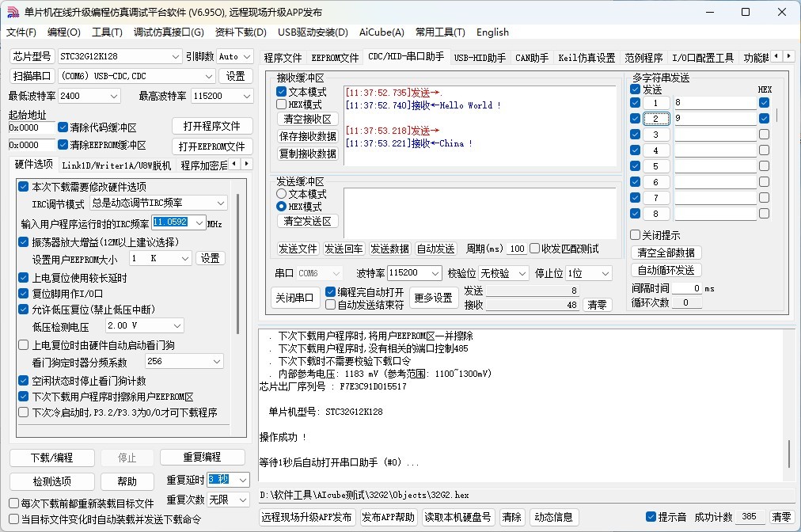The height and width of the screenshot is (532, 801).
Task: Click the 间隔时间 ms input field
Action: 686,288
